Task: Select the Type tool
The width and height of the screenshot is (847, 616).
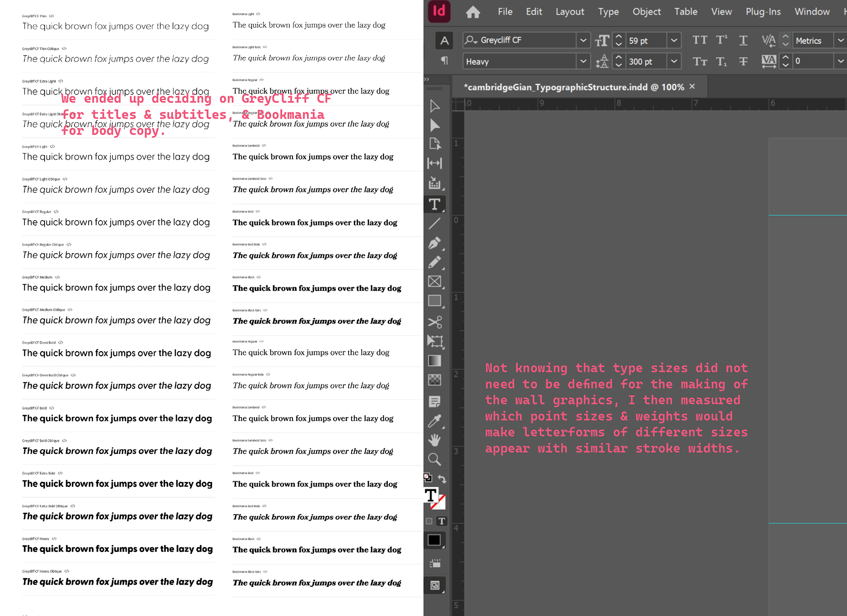Action: point(435,204)
